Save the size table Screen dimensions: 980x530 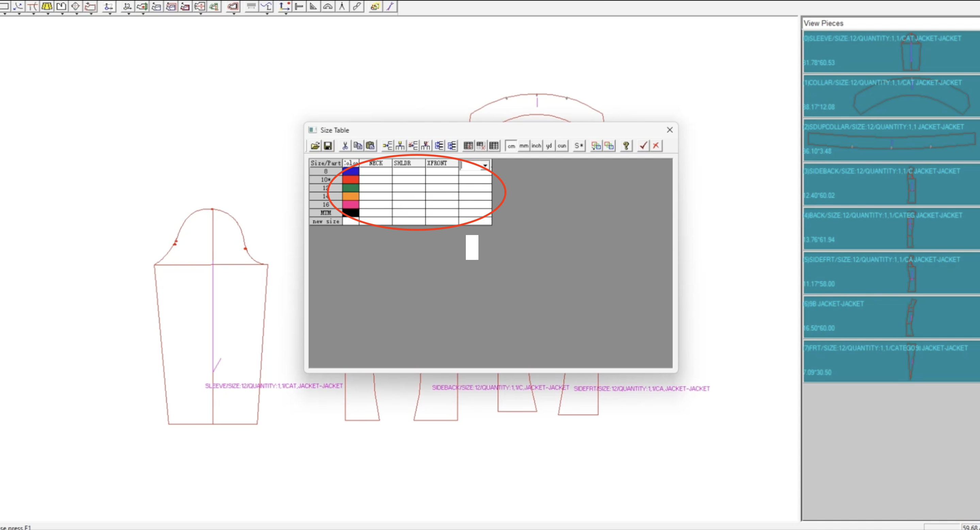click(328, 145)
